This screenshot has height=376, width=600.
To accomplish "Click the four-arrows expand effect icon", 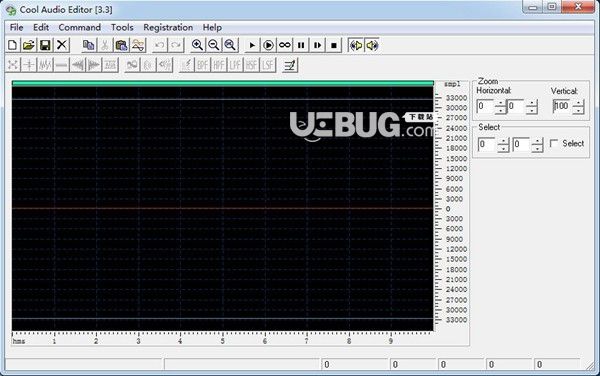I will click(x=13, y=65).
